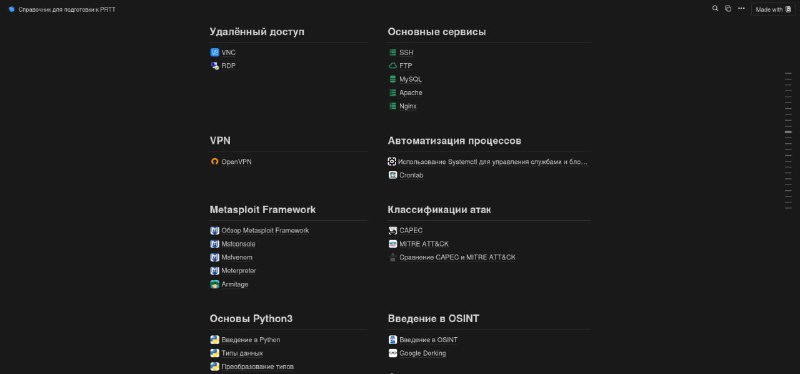The image size is (800, 374).
Task: Click the SSH server icon
Action: (x=392, y=53)
